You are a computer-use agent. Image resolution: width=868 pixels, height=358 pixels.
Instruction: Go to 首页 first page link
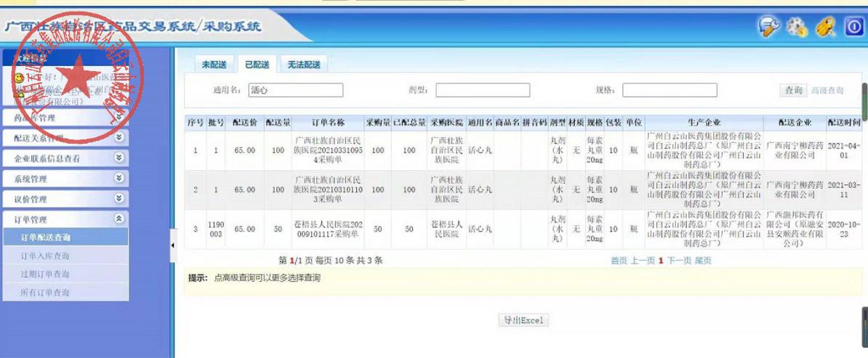click(x=619, y=261)
